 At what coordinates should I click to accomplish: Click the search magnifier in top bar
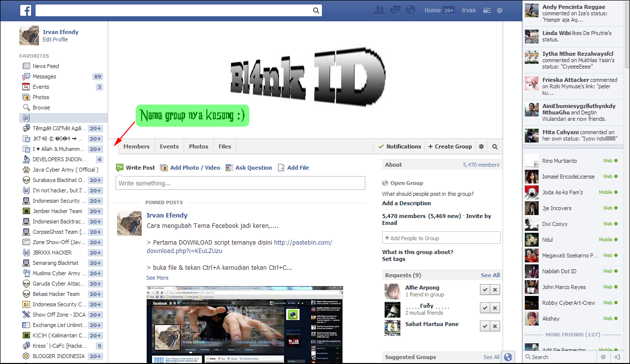tap(316, 10)
